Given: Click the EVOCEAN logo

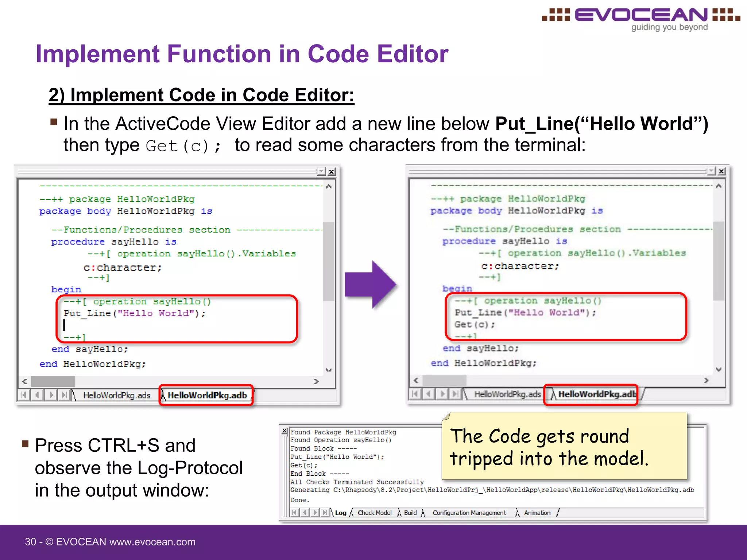Looking at the screenshot, I should (641, 19).
